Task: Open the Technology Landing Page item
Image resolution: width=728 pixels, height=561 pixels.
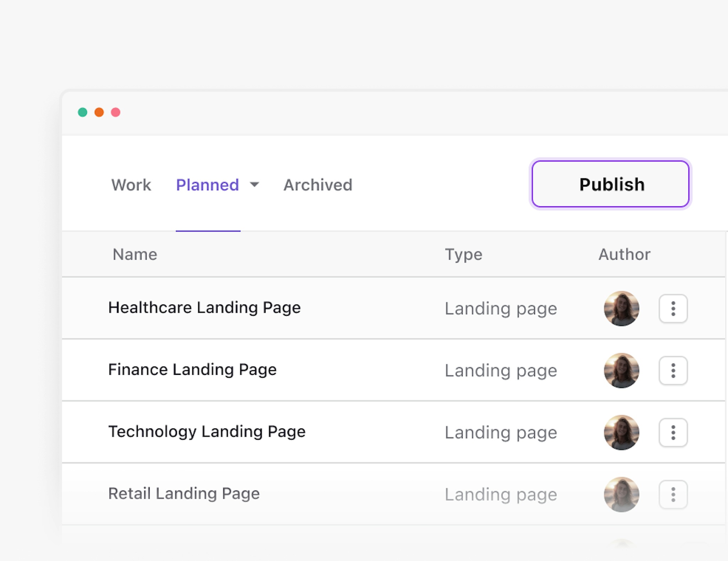Action: (x=207, y=432)
